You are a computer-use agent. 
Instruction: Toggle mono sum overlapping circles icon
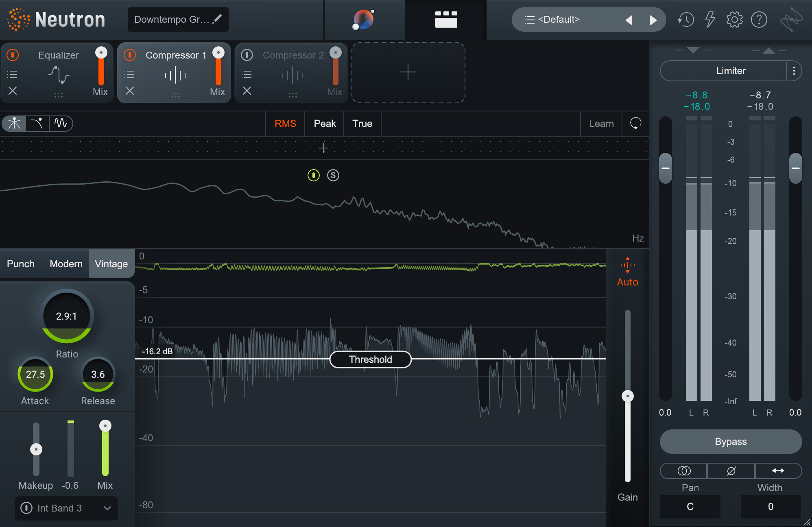click(x=684, y=471)
